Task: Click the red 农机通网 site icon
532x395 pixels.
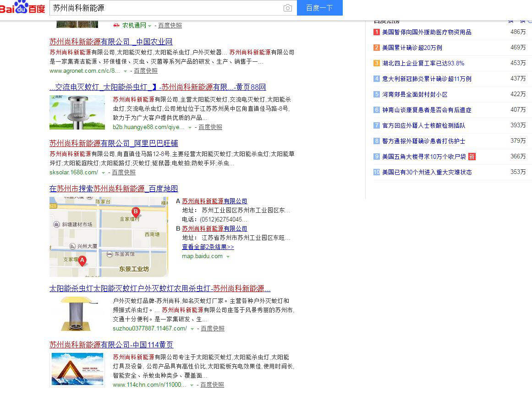Action: click(x=116, y=25)
